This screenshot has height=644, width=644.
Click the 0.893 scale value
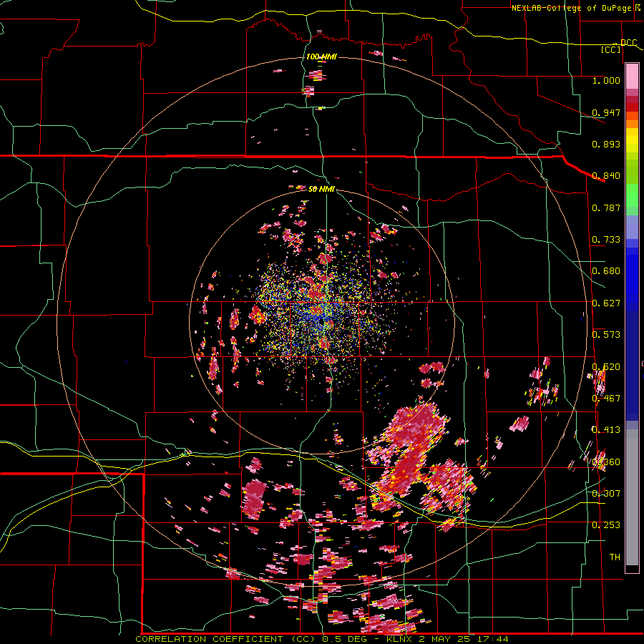pyautogui.click(x=606, y=144)
